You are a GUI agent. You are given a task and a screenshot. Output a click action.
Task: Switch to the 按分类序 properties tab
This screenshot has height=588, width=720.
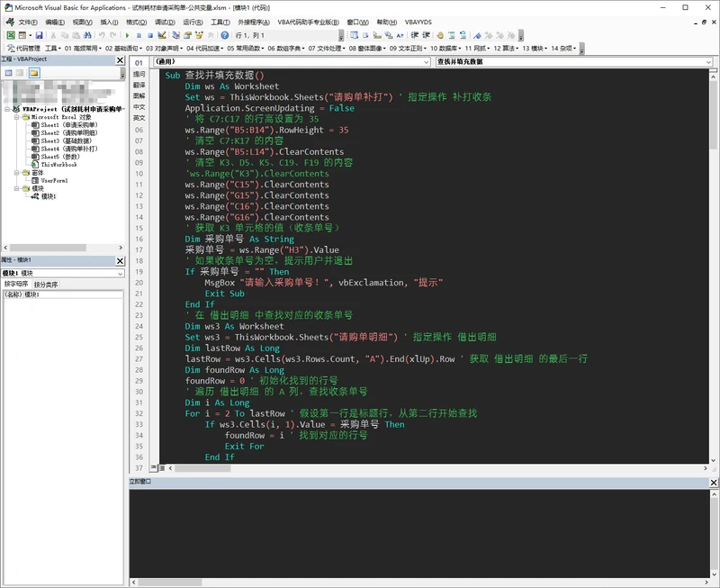pyautogui.click(x=46, y=285)
